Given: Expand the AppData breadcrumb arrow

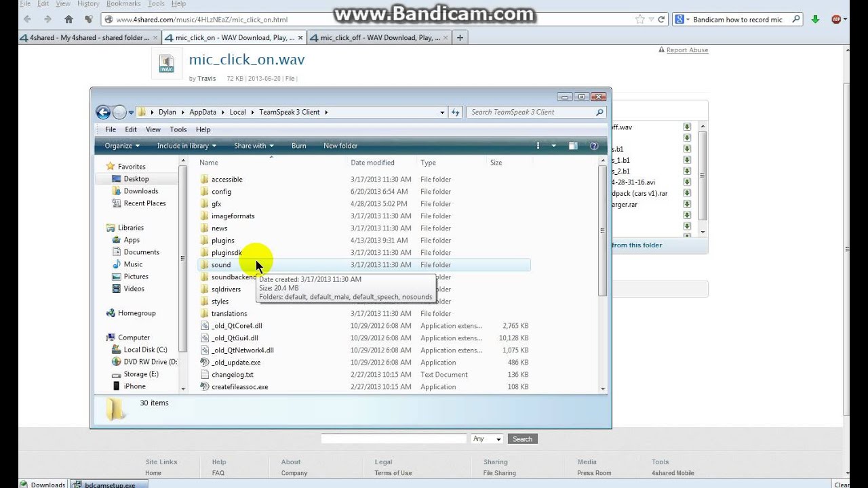Looking at the screenshot, I should pos(222,113).
